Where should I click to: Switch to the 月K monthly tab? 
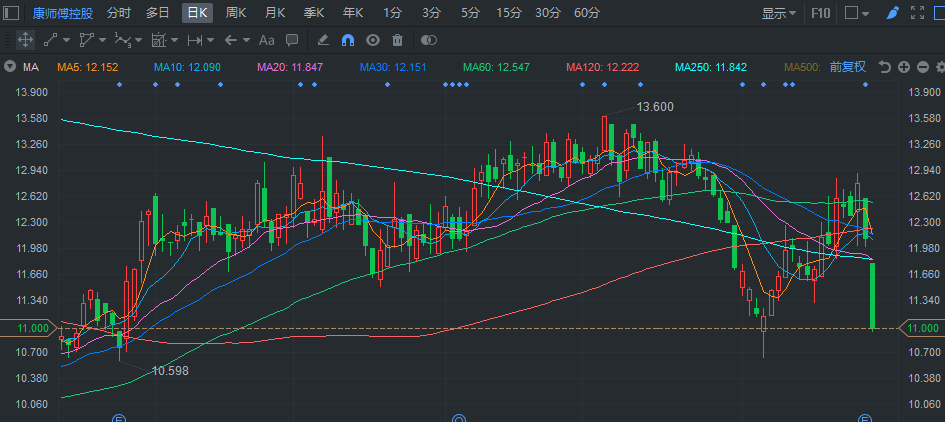pos(275,13)
